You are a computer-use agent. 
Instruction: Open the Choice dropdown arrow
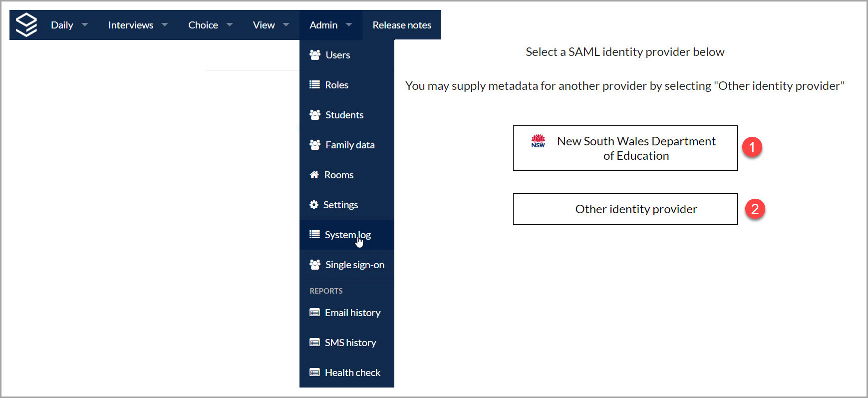pos(230,25)
